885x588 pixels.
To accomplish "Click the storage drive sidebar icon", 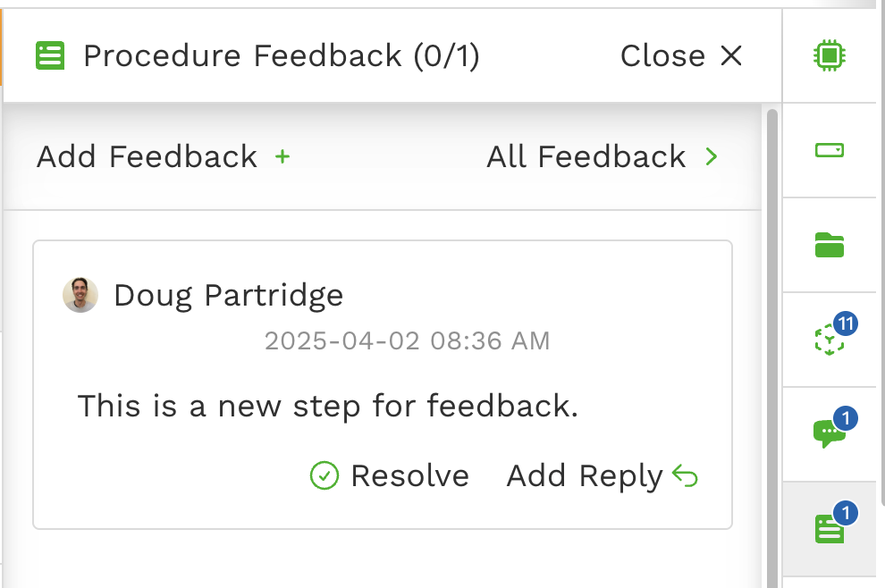I will pos(830,150).
